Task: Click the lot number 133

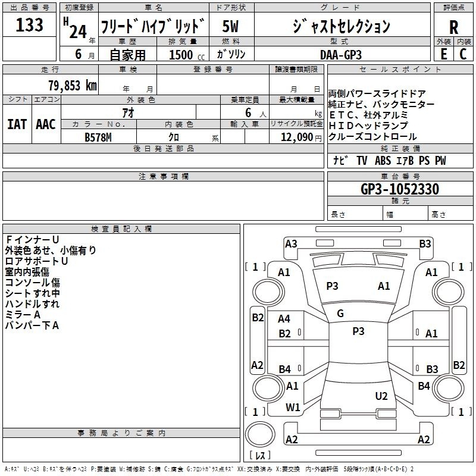Action: coord(29,25)
